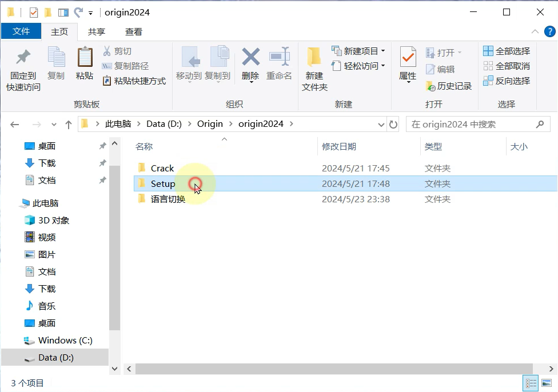Image resolution: width=558 pixels, height=392 pixels.
Task: Click the Back navigation arrow
Action: point(15,125)
